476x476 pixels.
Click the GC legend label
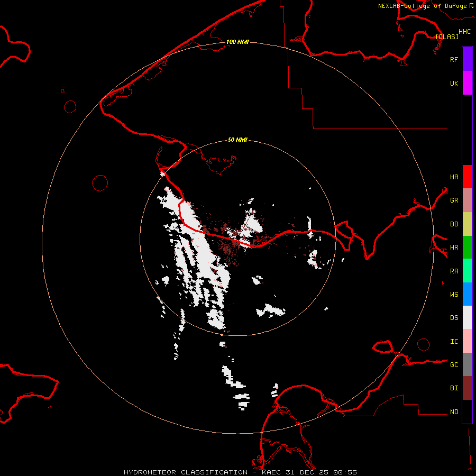tap(454, 365)
